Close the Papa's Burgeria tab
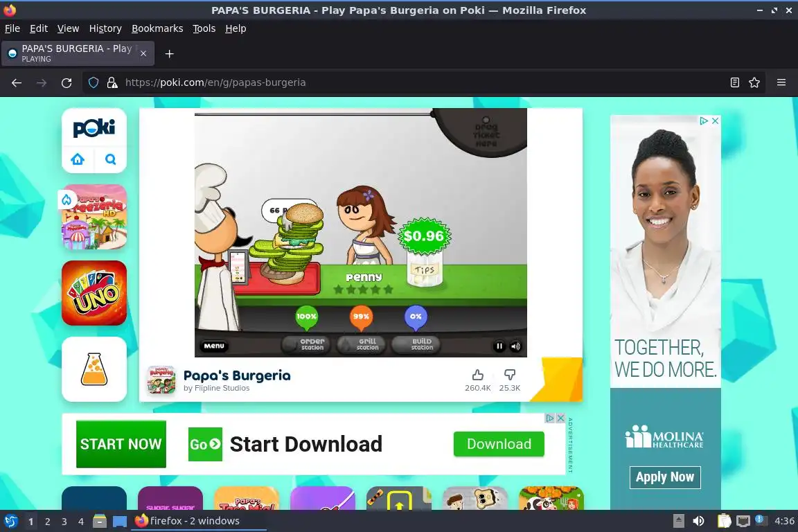The height and width of the screenshot is (532, 798). (x=143, y=53)
